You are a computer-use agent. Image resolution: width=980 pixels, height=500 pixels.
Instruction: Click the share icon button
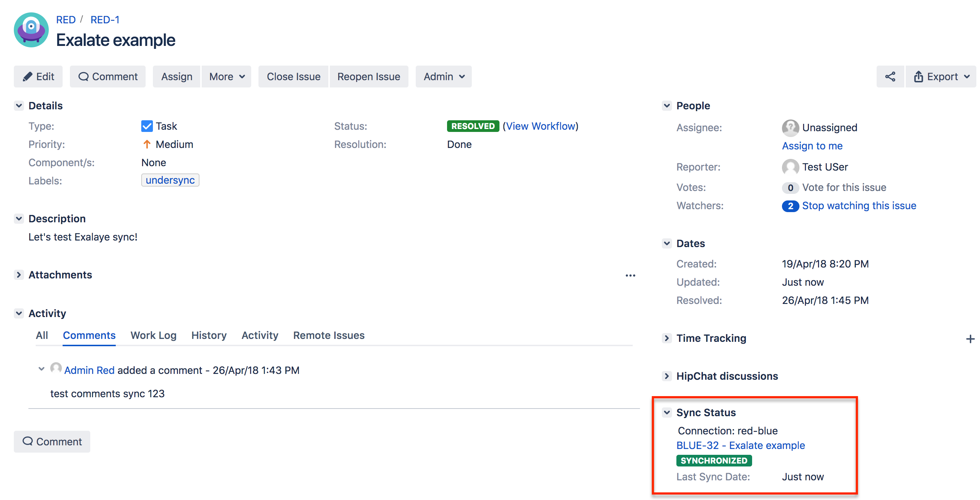pyautogui.click(x=889, y=77)
